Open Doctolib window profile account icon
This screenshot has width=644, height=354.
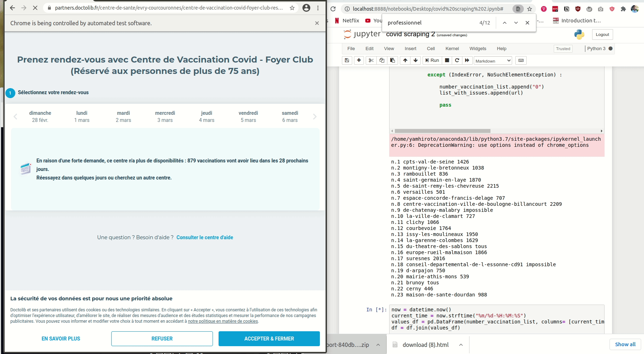coord(306,8)
